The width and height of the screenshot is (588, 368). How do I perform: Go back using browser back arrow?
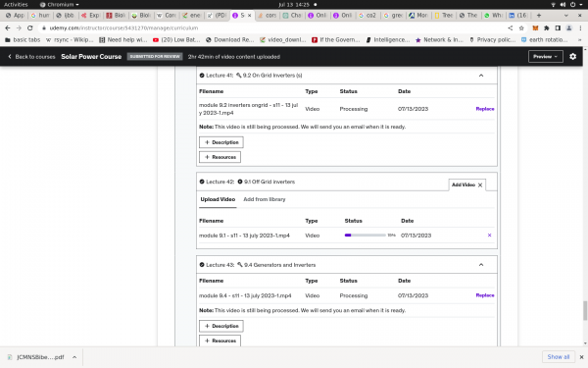pyautogui.click(x=8, y=27)
